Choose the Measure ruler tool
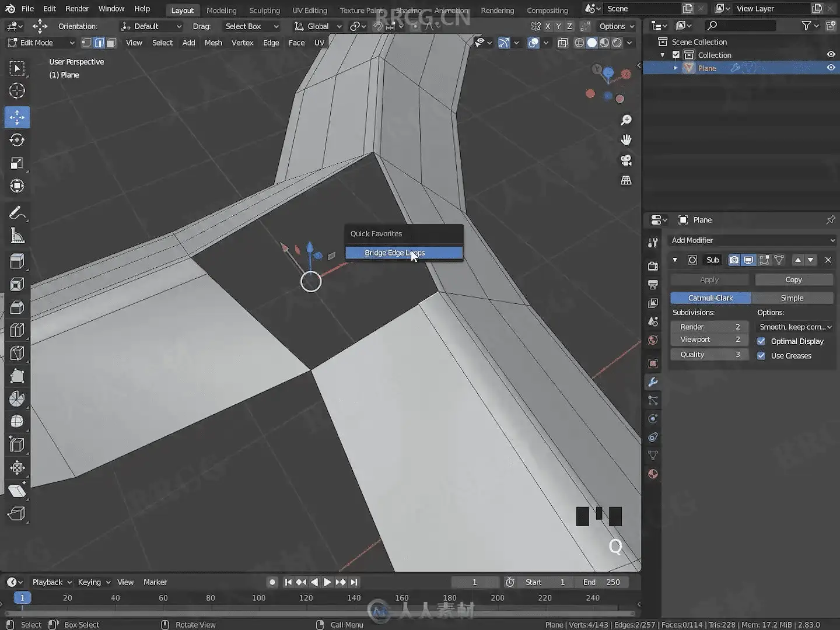The width and height of the screenshot is (840, 630). [17, 236]
